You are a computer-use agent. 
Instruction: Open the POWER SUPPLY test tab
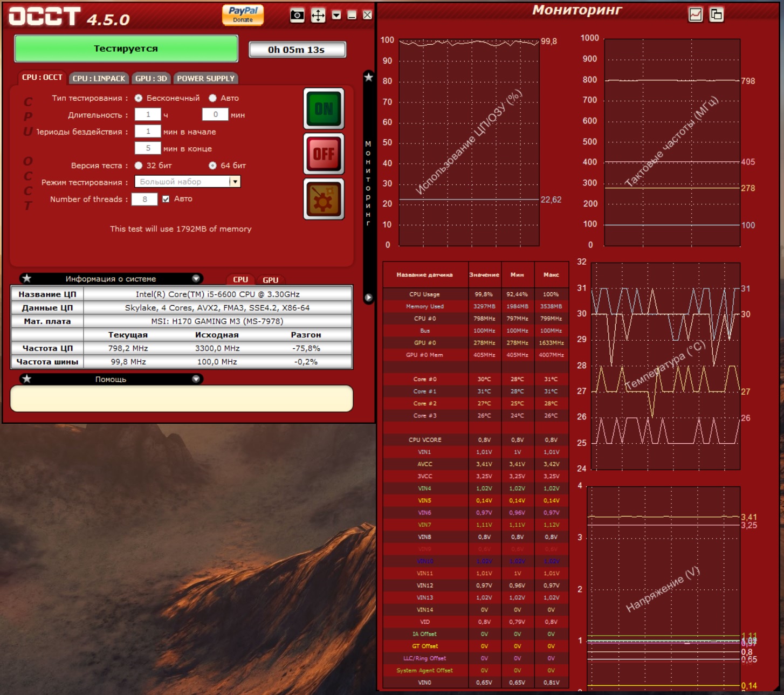coord(206,78)
